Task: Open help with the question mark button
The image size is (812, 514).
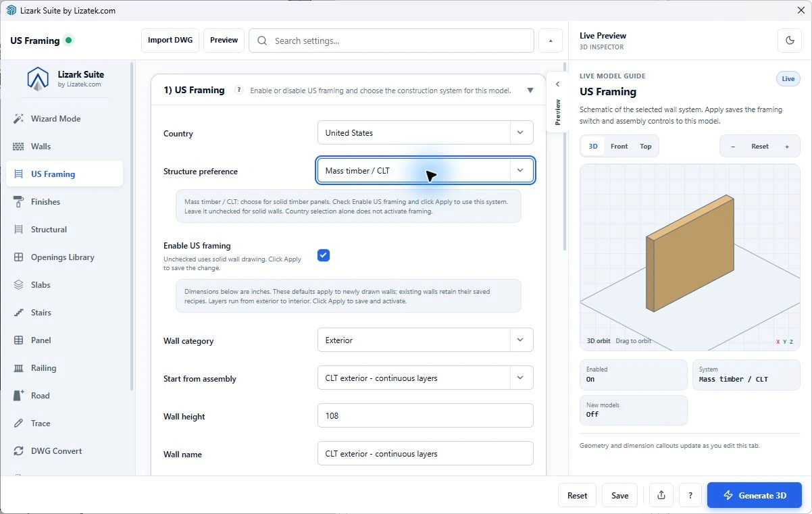Action: tap(690, 495)
